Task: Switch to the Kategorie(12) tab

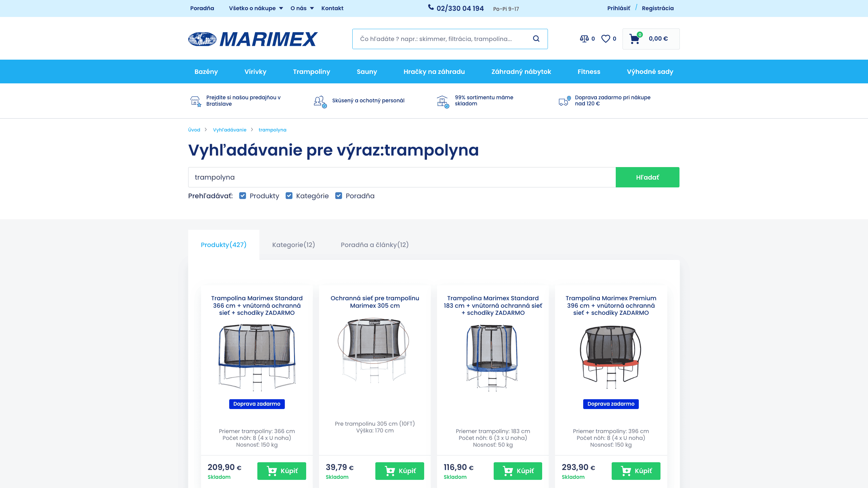Action: (x=293, y=245)
